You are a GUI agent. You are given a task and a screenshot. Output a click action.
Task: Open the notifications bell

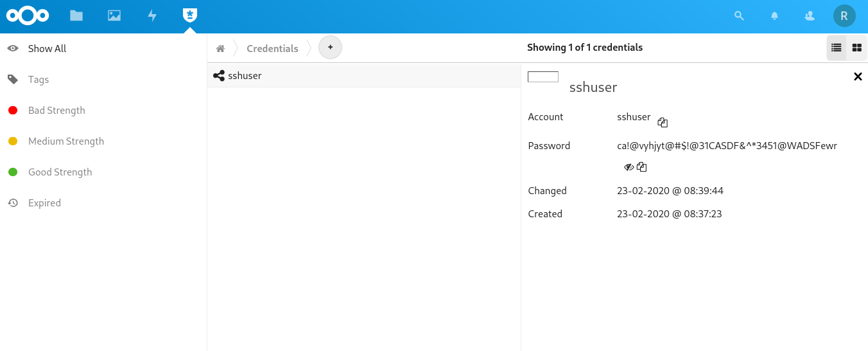click(775, 16)
